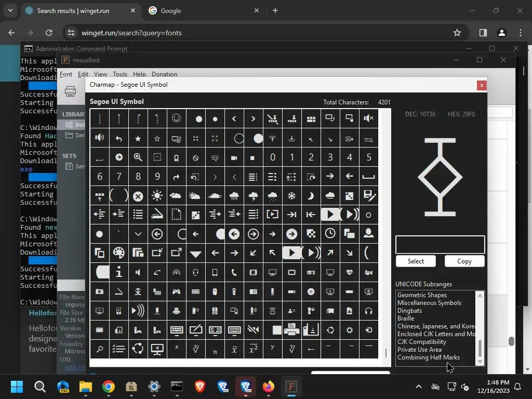
Task: Open Chrome three-dot menu
Action: click(x=521, y=33)
